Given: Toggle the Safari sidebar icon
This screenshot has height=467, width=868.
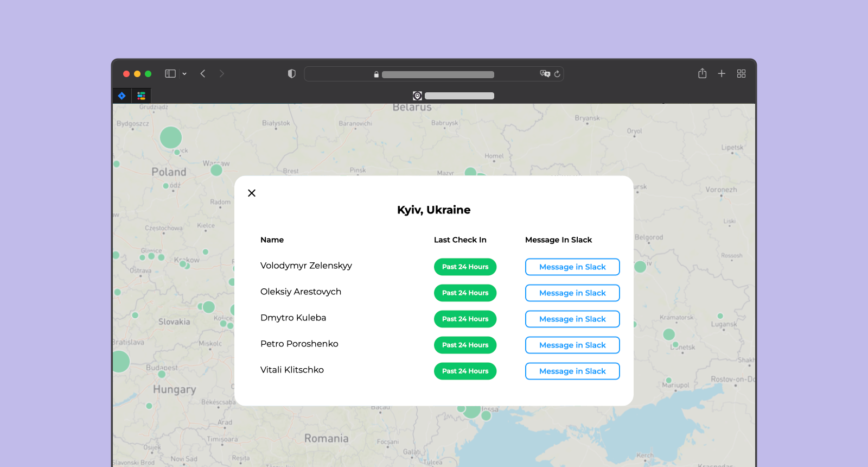Looking at the screenshot, I should coord(170,74).
